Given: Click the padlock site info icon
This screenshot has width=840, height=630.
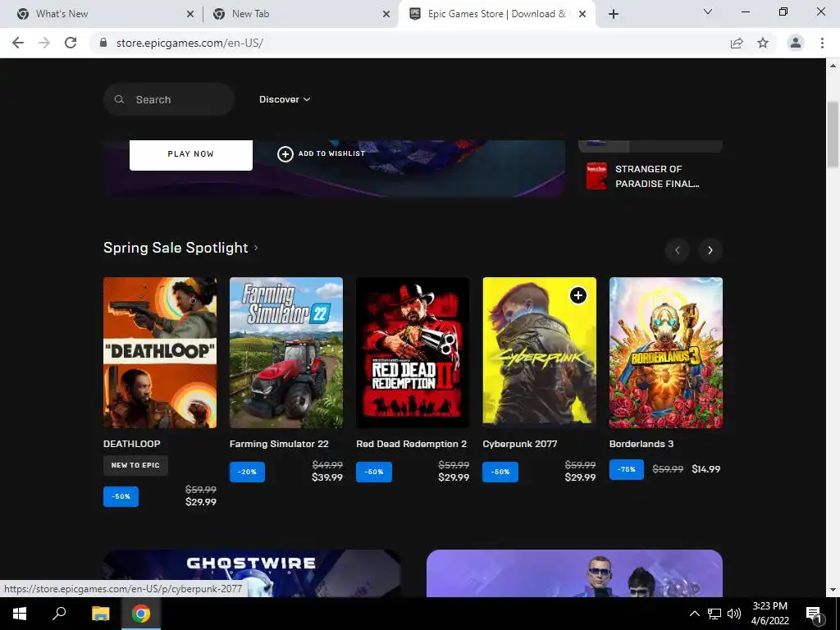Looking at the screenshot, I should (103, 43).
